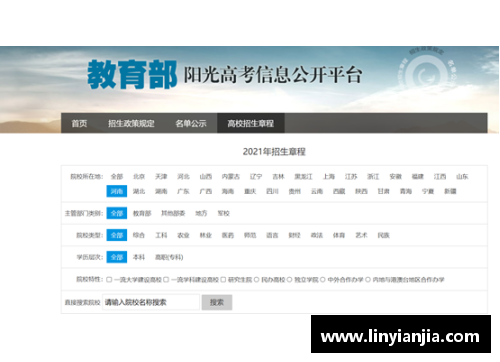Click the gray 搜索 button
500x362 pixels.
click(217, 302)
